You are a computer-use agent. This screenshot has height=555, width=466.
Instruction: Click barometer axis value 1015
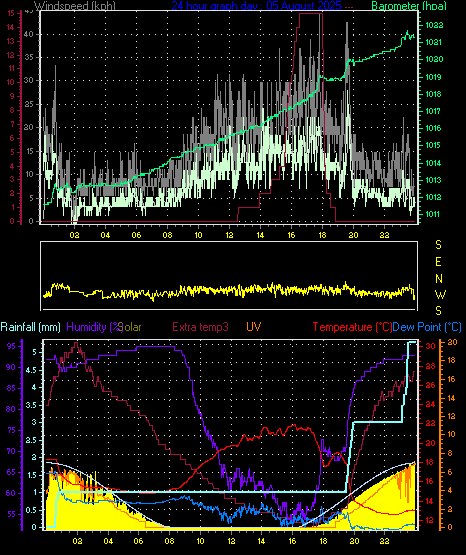(x=433, y=145)
